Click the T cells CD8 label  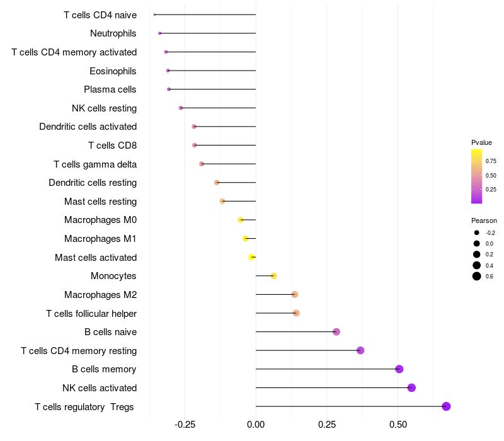click(113, 146)
